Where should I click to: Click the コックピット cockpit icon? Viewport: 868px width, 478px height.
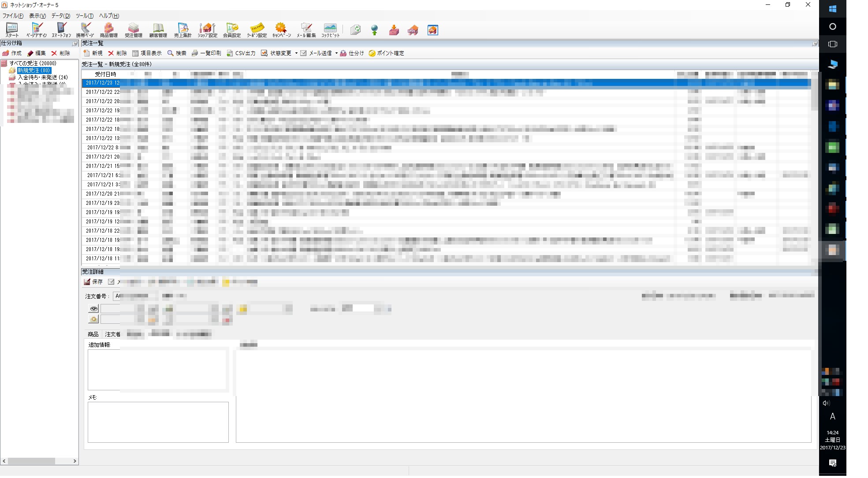click(330, 30)
